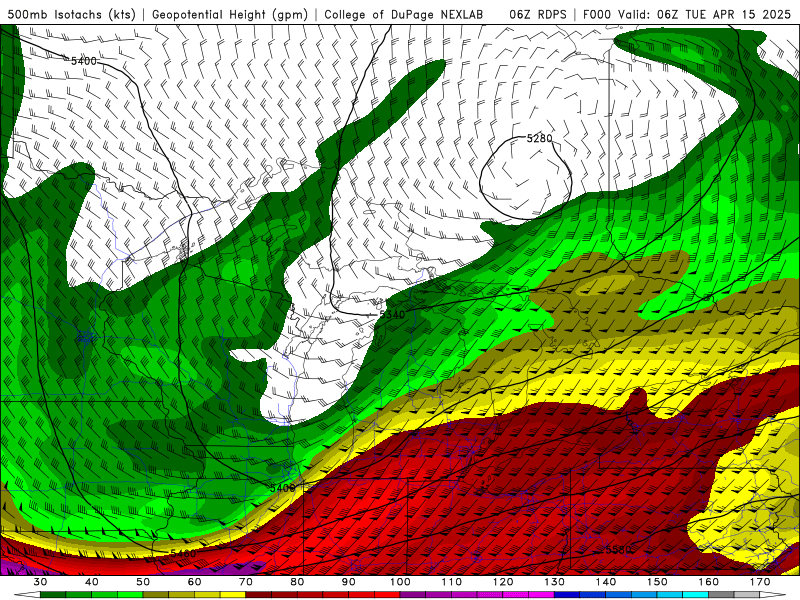The image size is (800, 600).
Task: Click the color bar value 140
Action: click(x=606, y=582)
